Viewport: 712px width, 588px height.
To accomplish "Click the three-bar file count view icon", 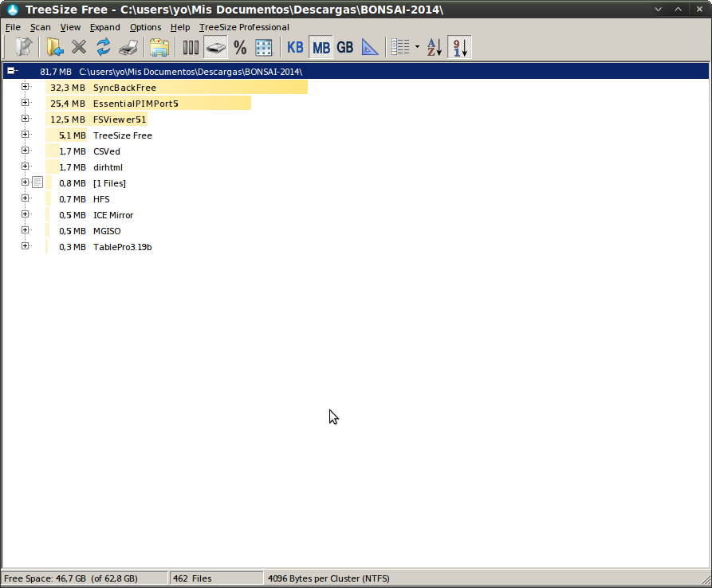I will click(191, 48).
